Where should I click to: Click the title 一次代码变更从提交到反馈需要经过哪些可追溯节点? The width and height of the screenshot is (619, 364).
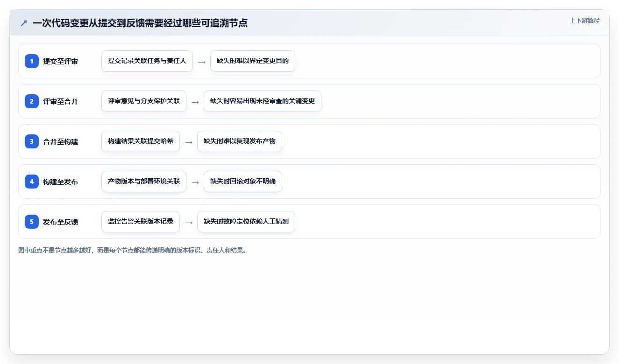pos(140,23)
